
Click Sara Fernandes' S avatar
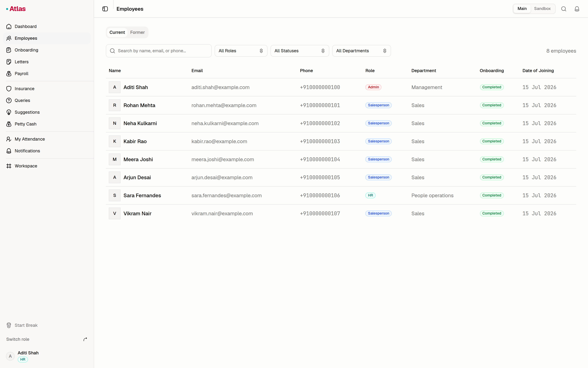[115, 195]
